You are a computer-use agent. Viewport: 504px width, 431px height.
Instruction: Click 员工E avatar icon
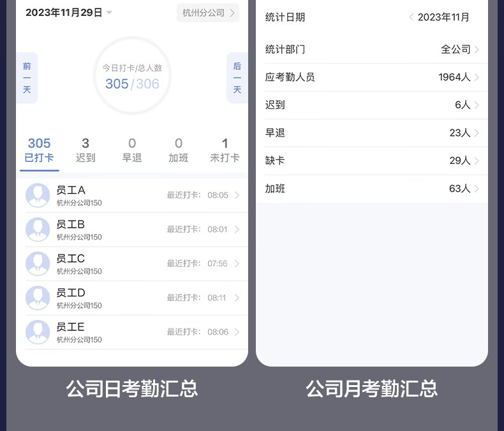(x=38, y=332)
